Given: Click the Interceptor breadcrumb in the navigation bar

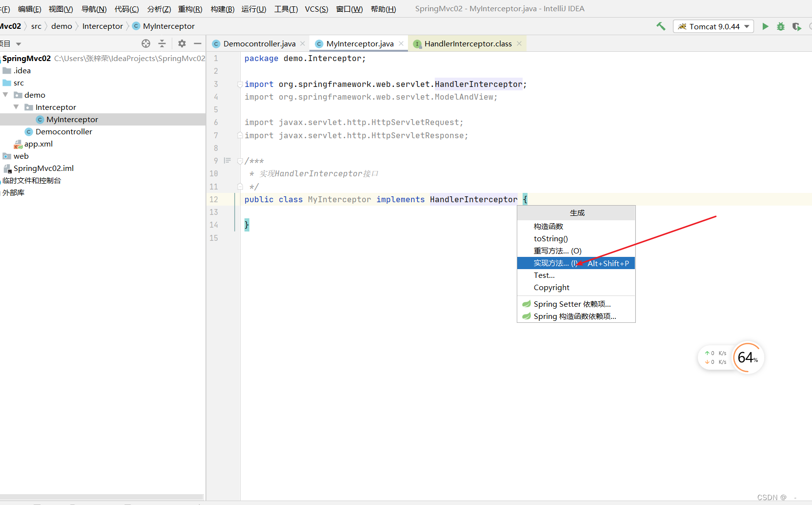Looking at the screenshot, I should click(x=102, y=26).
